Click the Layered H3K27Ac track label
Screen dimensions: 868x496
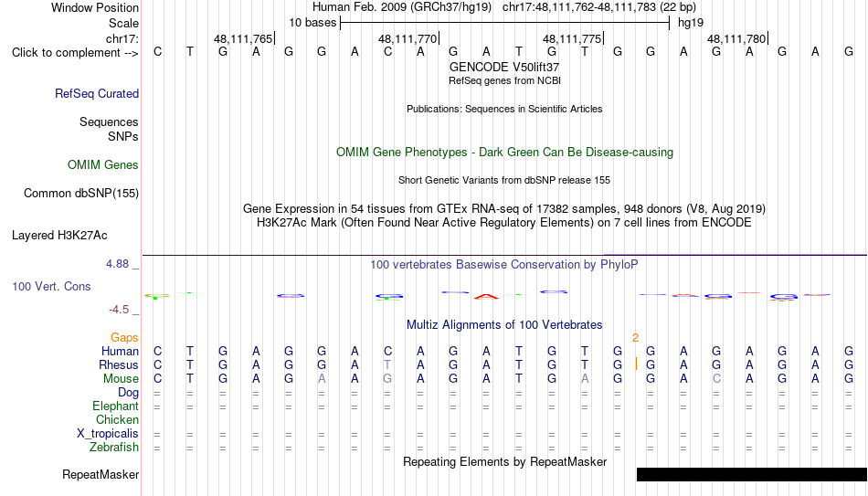pos(59,236)
